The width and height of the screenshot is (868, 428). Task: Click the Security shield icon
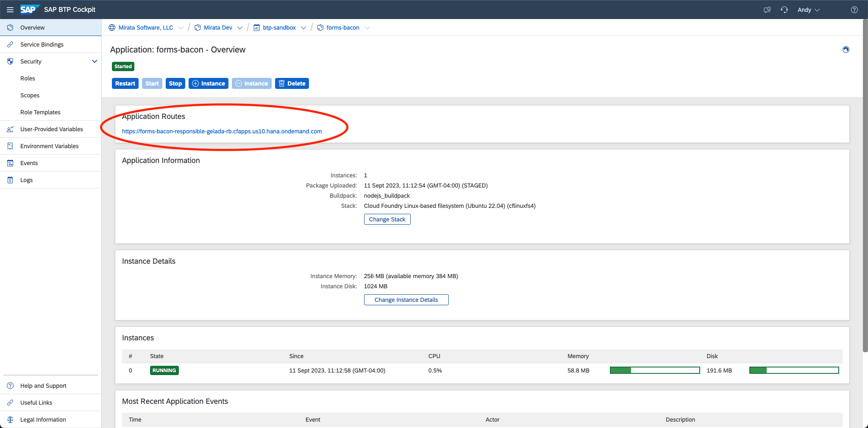click(10, 61)
